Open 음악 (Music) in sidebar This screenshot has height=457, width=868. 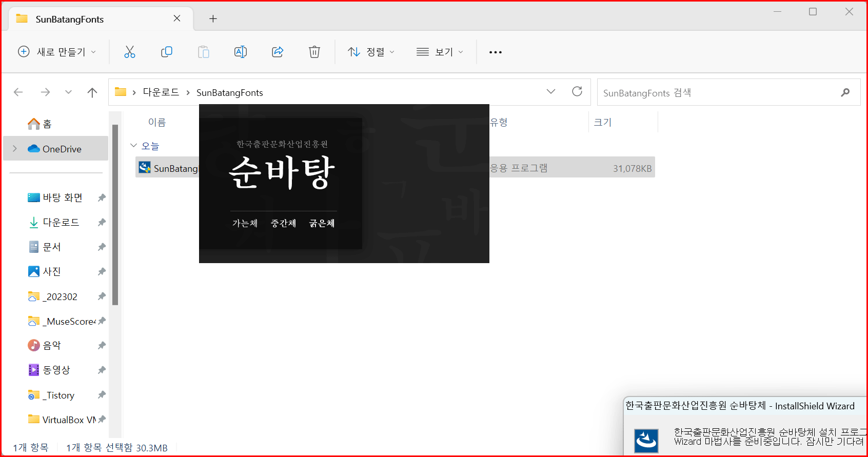tap(45, 345)
